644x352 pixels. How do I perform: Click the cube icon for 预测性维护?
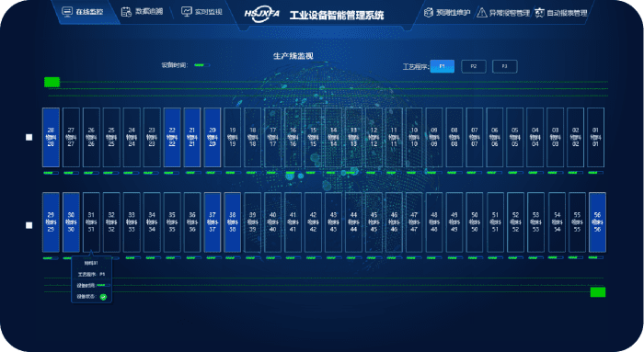click(x=429, y=13)
